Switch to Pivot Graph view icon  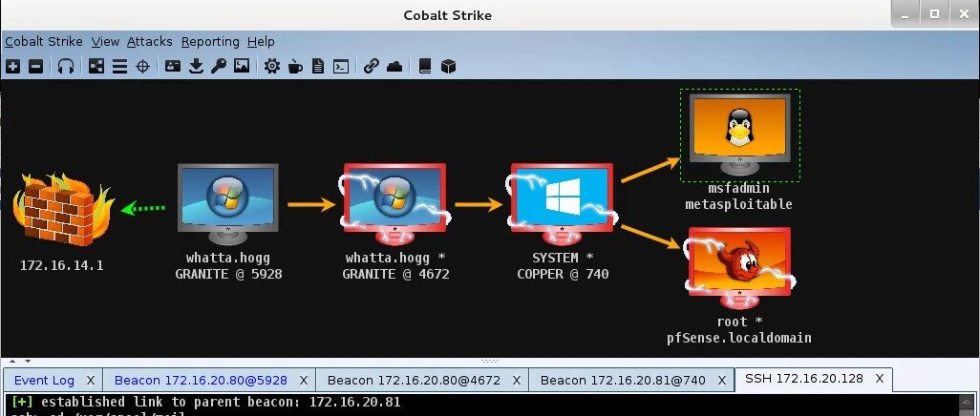click(96, 66)
